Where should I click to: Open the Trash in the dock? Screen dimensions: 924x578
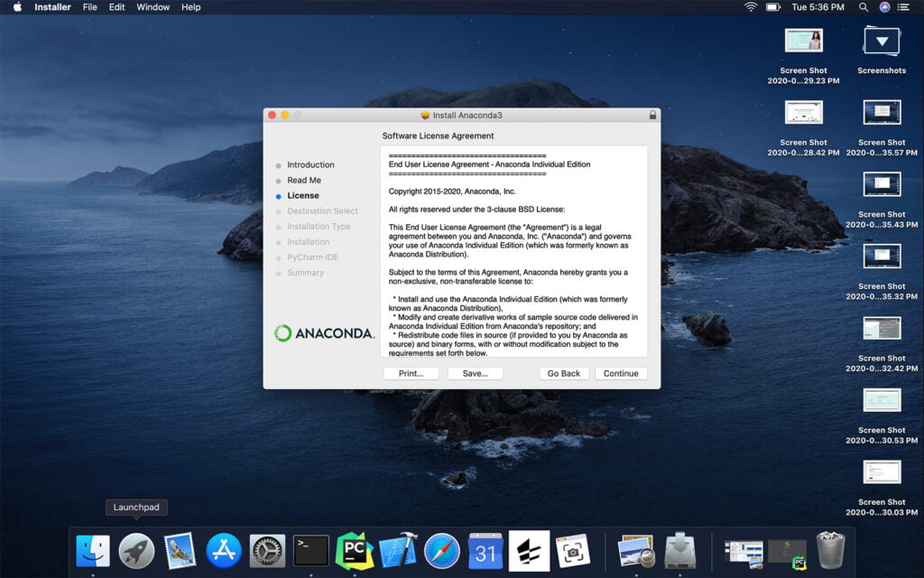tap(830, 550)
